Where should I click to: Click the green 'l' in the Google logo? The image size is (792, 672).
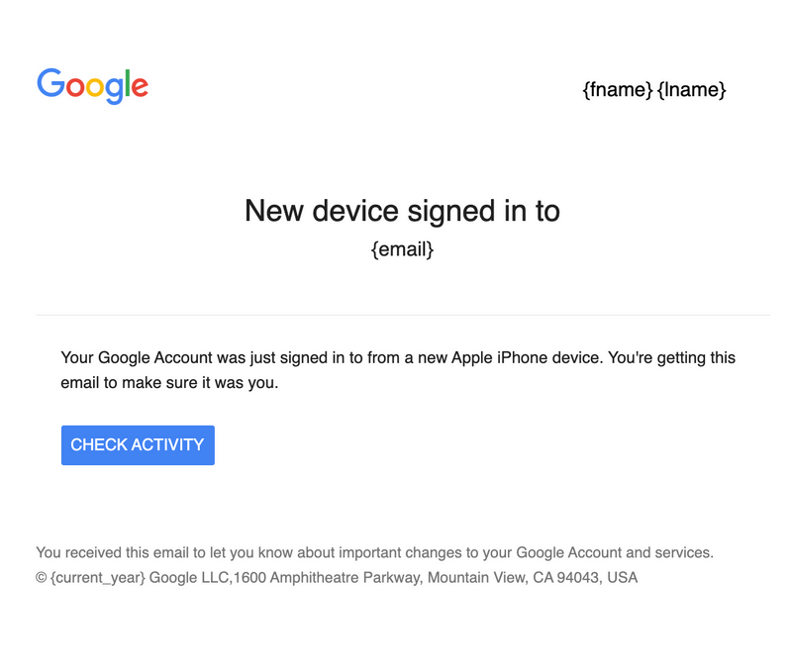coord(127,82)
